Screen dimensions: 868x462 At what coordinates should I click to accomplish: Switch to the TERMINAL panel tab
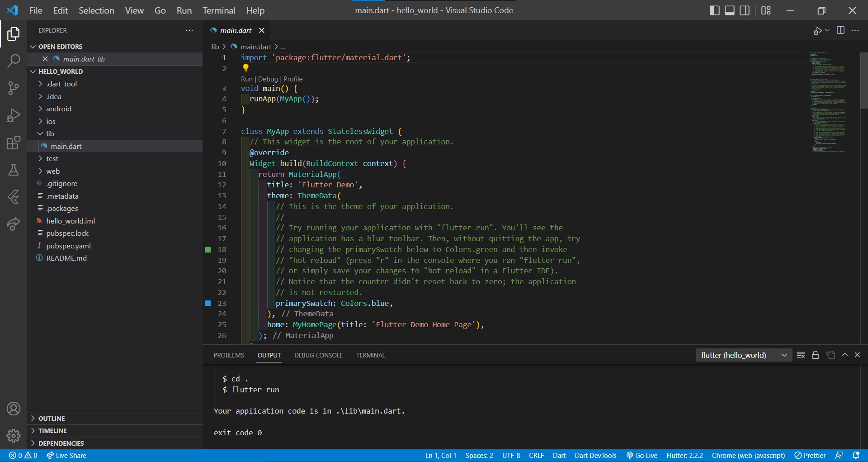point(370,355)
